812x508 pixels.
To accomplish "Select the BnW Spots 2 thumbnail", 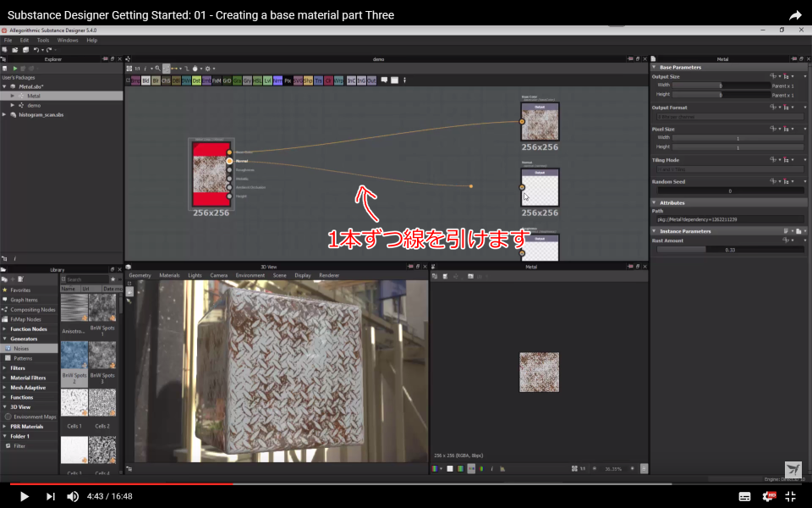I will click(x=74, y=362).
